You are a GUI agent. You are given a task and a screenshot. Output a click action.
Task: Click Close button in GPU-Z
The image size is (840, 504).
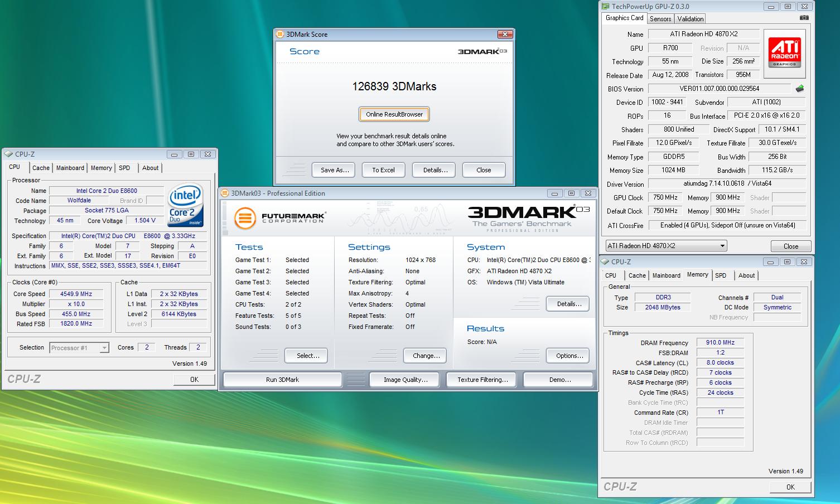pyautogui.click(x=790, y=246)
